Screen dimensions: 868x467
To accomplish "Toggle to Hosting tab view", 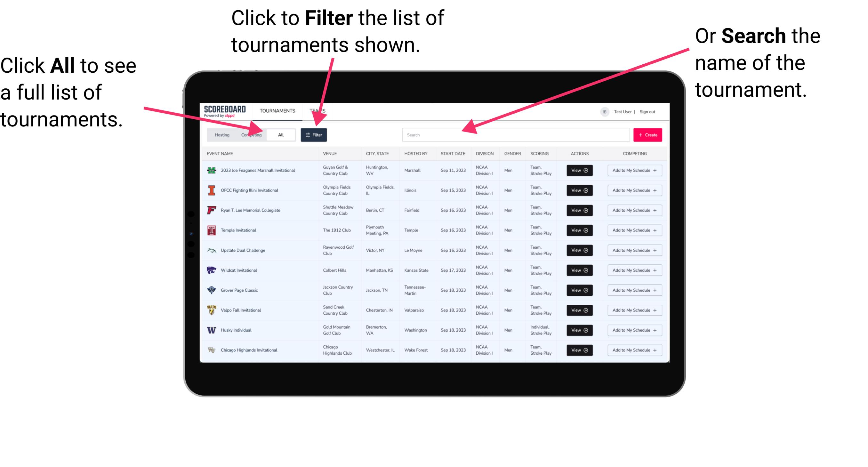I will [220, 134].
